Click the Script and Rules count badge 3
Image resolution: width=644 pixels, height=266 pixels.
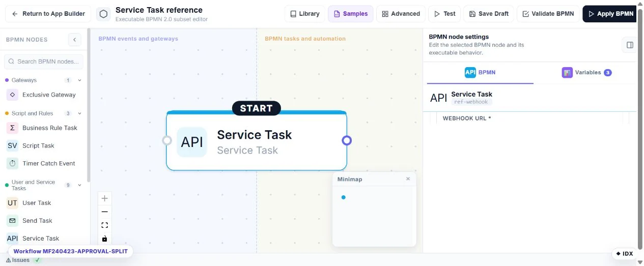pos(68,113)
